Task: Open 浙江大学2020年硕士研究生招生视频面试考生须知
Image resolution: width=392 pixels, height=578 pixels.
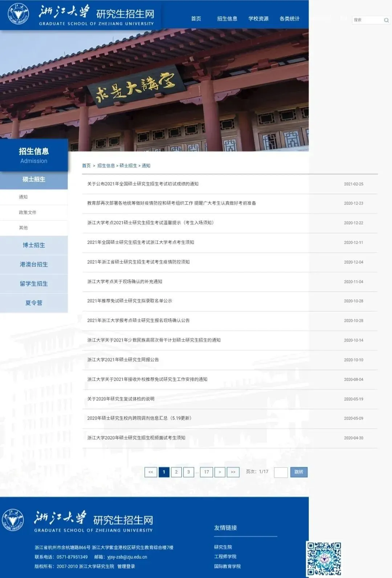Action: [136, 438]
